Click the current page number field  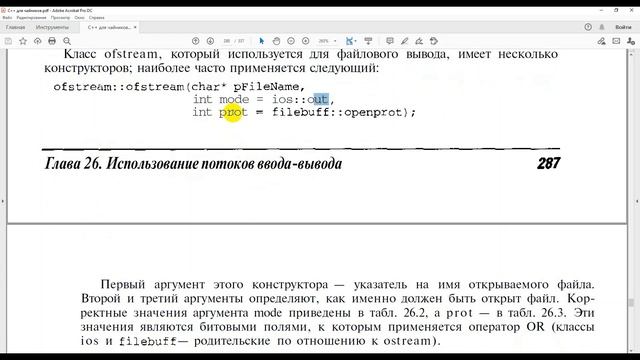coord(227,41)
